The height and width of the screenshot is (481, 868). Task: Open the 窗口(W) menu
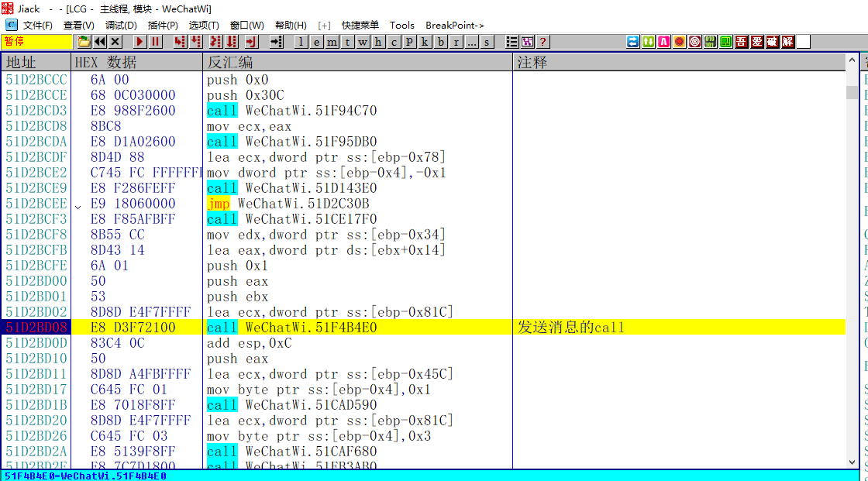(x=247, y=26)
